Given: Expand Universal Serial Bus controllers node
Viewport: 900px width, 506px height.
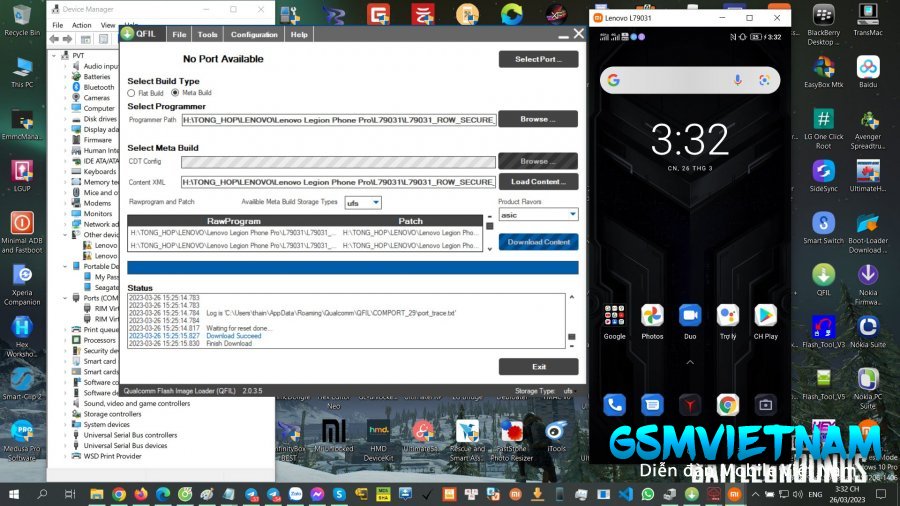Looking at the screenshot, I should point(65,435).
